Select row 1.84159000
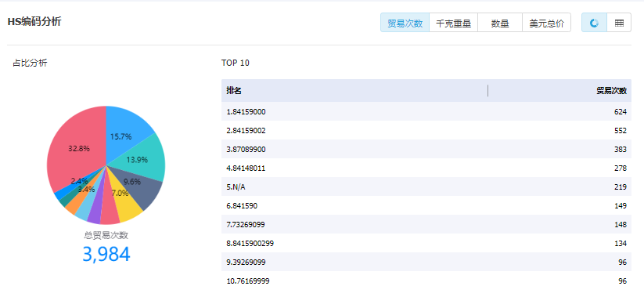This screenshot has height=297, width=644. point(426,111)
